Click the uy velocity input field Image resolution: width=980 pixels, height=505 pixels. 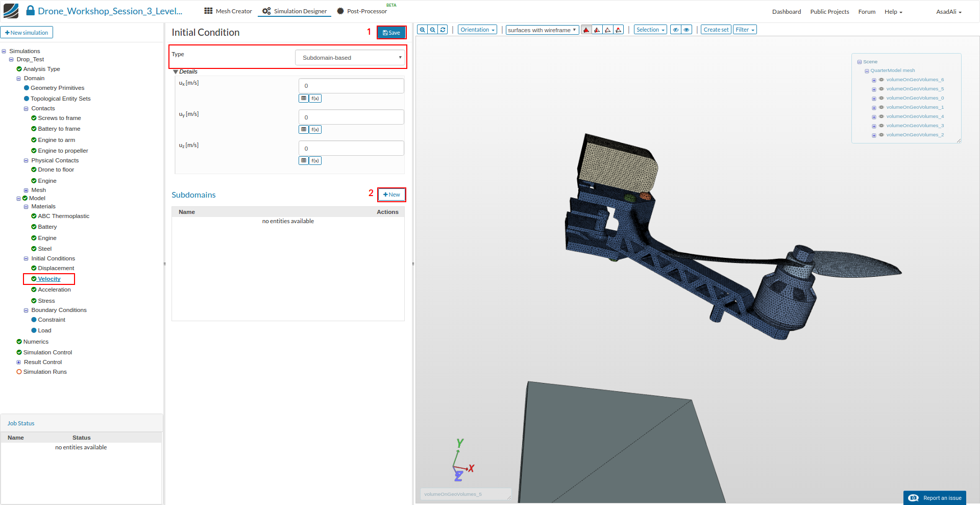point(351,117)
